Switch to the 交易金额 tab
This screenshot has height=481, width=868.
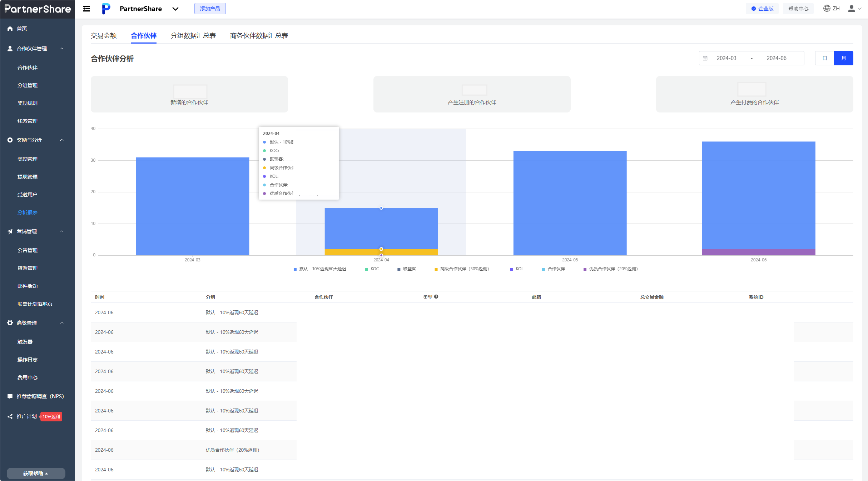tap(104, 36)
